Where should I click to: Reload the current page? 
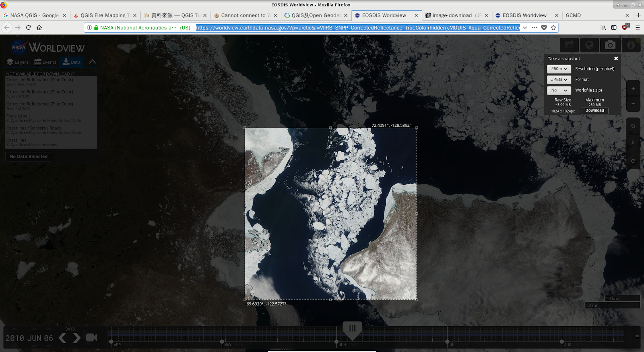tap(29, 27)
